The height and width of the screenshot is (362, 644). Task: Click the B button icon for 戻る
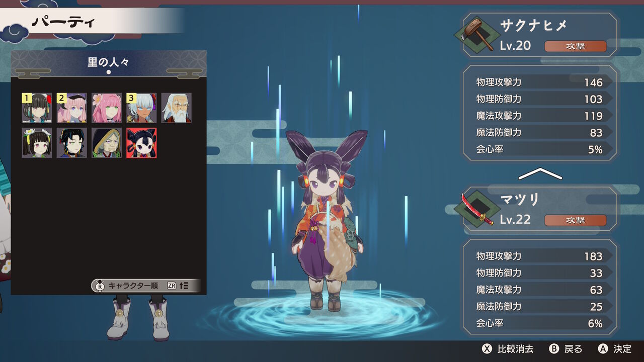point(554,349)
